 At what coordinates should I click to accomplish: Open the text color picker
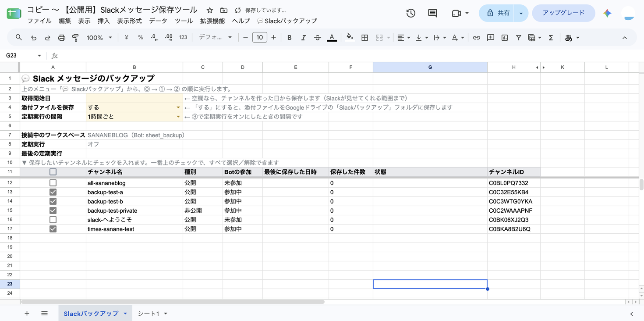[x=332, y=38]
